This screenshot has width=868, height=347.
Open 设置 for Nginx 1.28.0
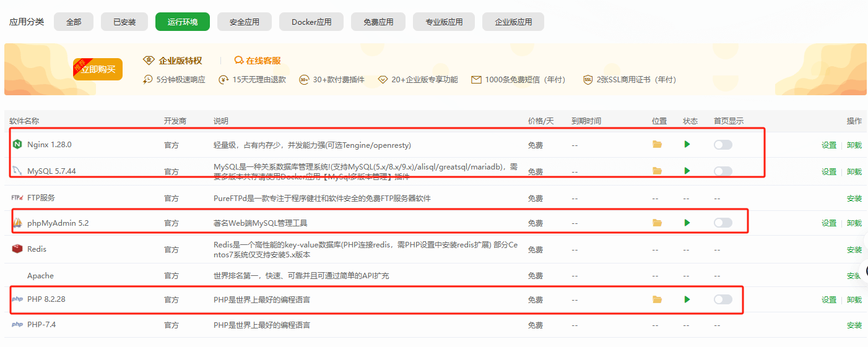pyautogui.click(x=828, y=145)
